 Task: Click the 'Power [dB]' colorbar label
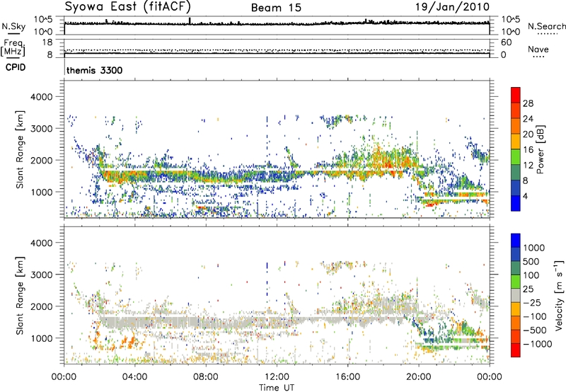(x=540, y=149)
